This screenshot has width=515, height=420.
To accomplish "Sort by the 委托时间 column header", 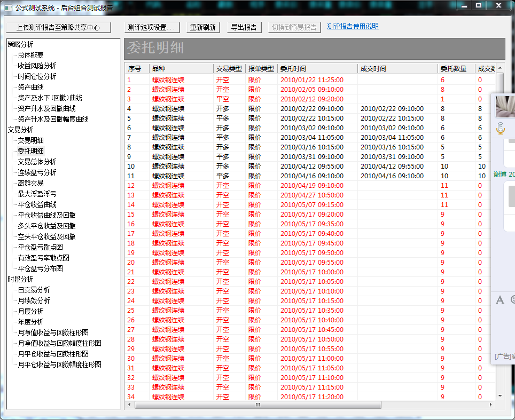I will [317, 69].
